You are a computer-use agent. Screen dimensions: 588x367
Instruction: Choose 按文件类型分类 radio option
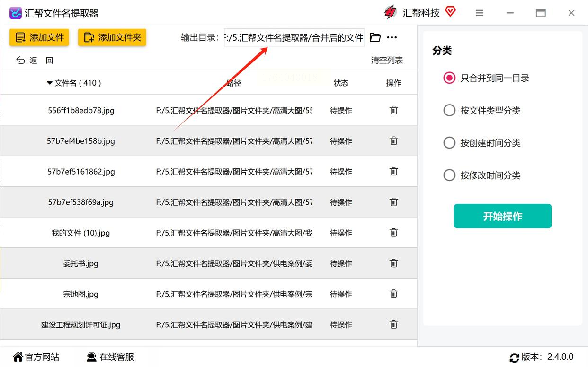click(x=449, y=111)
